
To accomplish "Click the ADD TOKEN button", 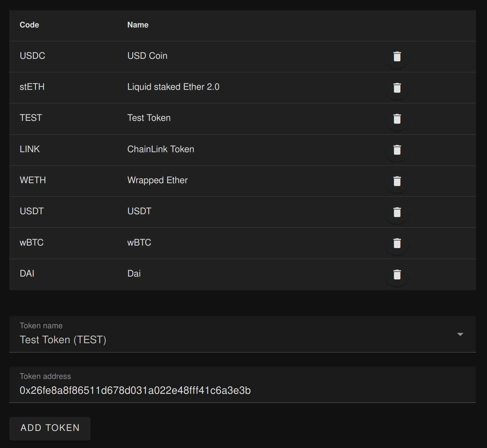I will coord(50,428).
